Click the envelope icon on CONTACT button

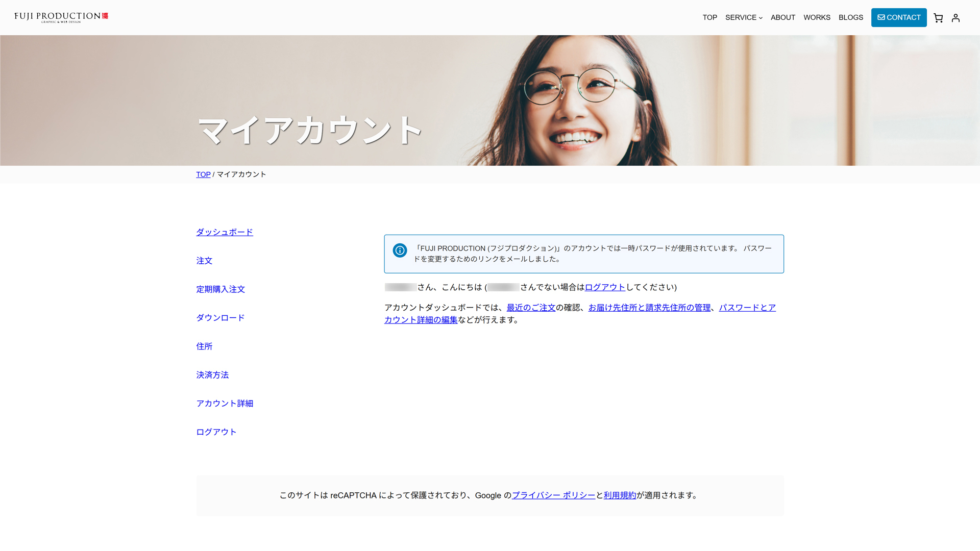click(x=881, y=17)
